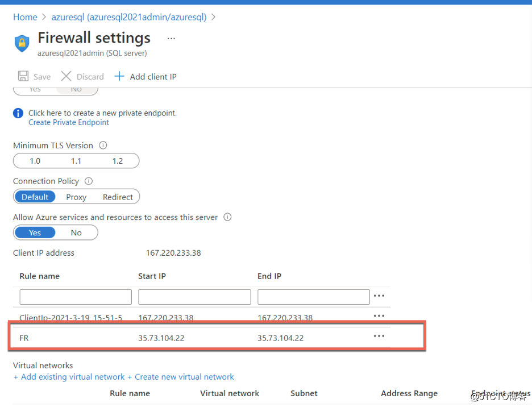
Task: Click the Virtual network column header
Action: (x=230, y=393)
